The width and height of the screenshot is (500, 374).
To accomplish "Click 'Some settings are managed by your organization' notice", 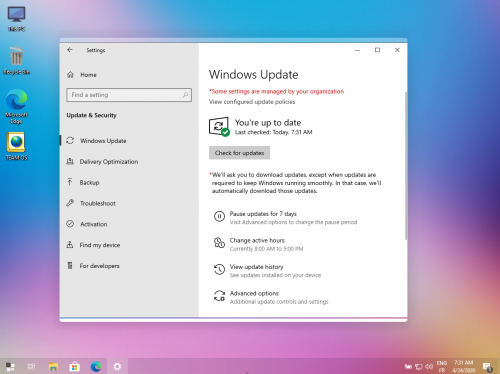I will (276, 91).
